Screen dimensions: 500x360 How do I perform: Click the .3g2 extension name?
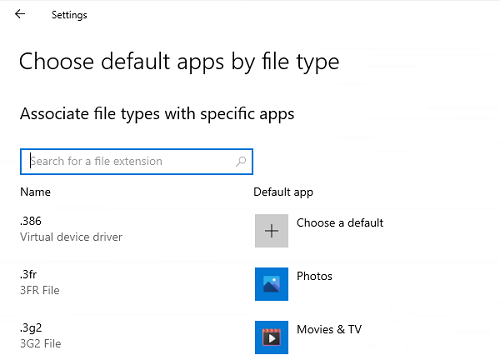pyautogui.click(x=31, y=328)
